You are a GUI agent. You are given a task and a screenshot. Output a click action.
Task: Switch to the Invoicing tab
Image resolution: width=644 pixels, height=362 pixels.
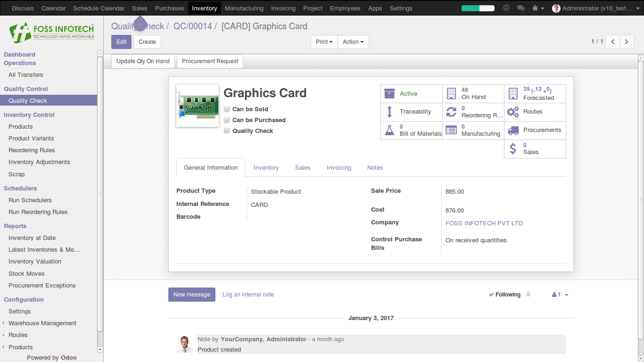tap(339, 168)
